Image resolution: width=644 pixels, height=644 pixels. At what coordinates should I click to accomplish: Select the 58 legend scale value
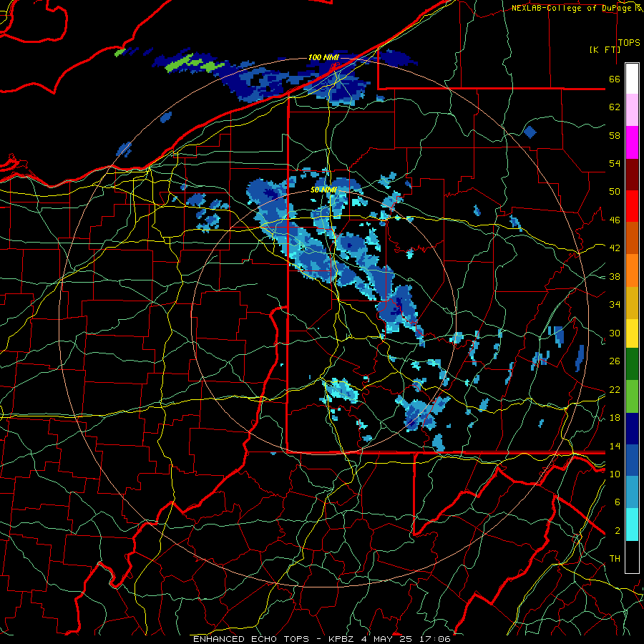click(x=615, y=135)
